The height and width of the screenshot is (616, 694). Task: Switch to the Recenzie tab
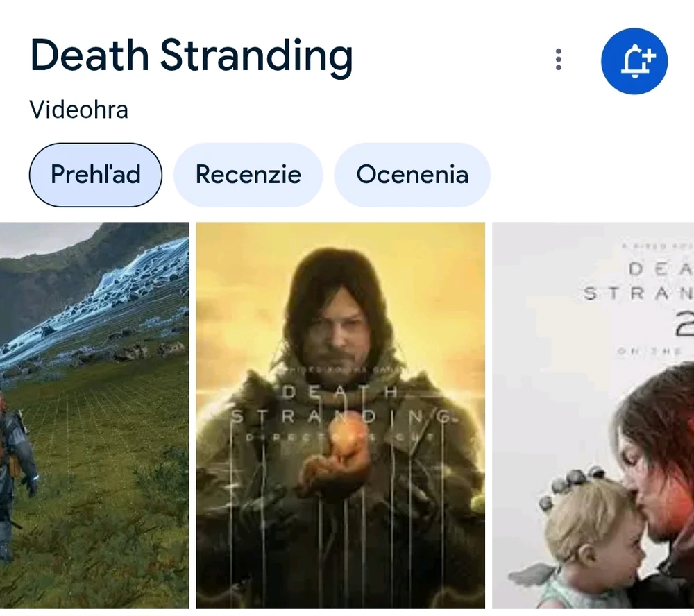tap(248, 175)
